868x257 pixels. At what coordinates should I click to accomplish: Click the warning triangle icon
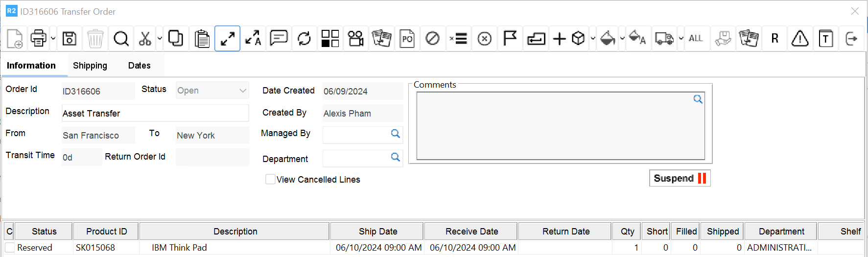tap(800, 38)
